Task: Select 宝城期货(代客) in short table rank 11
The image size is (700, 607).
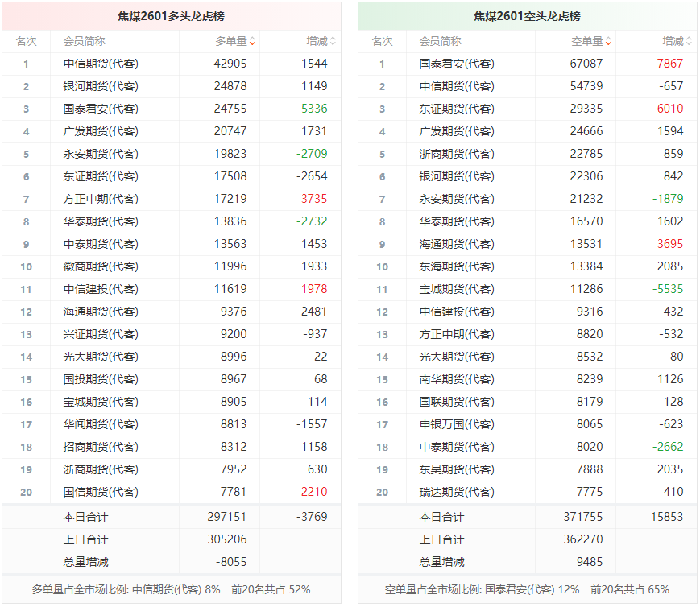Action: [457, 289]
